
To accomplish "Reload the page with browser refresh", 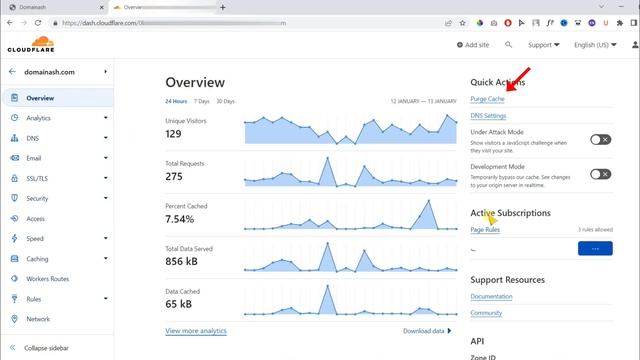I will 38,23.
